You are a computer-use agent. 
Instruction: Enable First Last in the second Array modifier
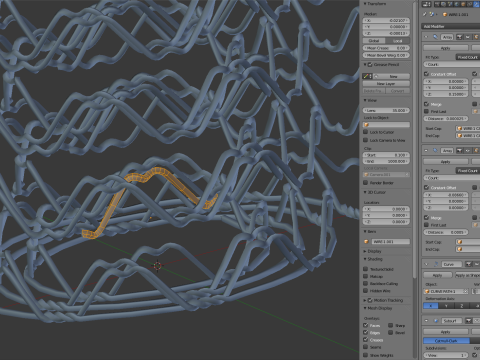coord(426,225)
